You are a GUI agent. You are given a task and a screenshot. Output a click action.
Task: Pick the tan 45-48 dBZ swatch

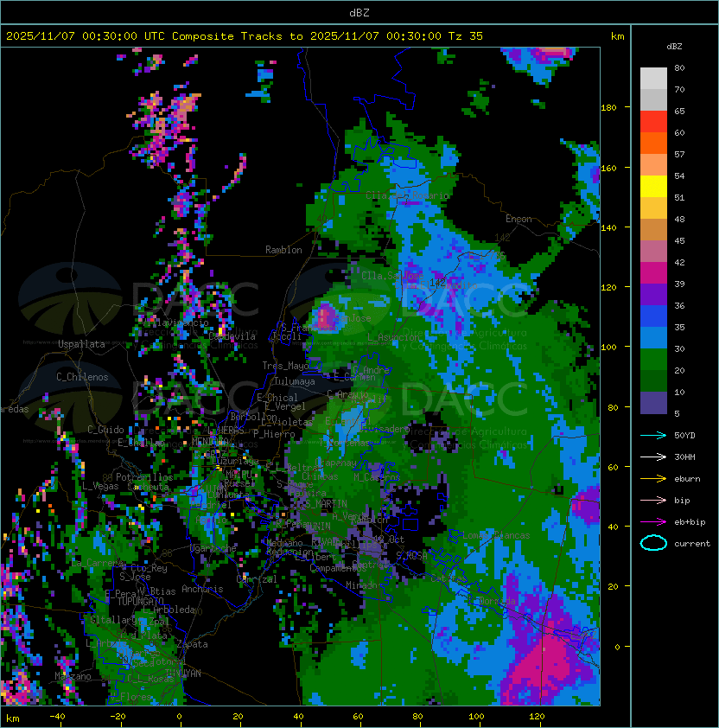click(x=653, y=230)
